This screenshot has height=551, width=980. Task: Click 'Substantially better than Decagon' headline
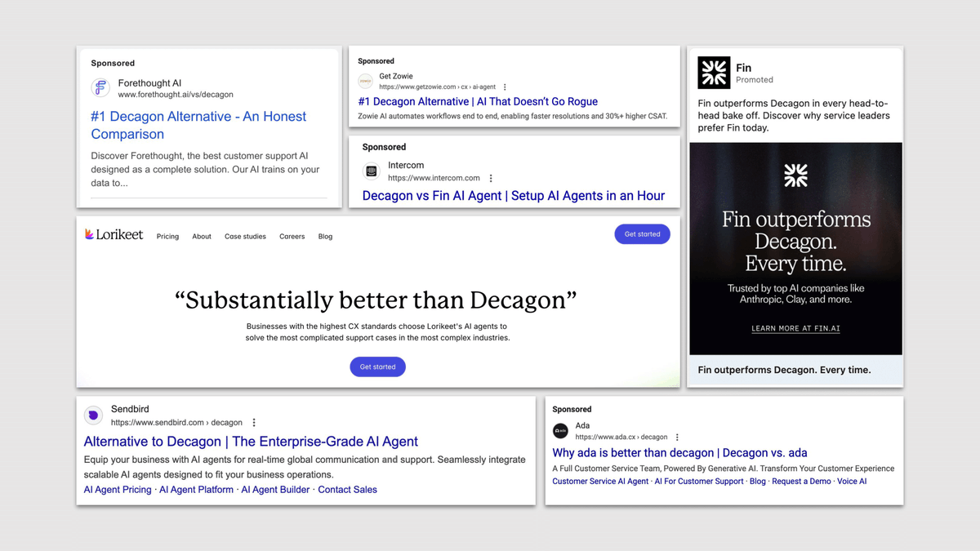376,300
